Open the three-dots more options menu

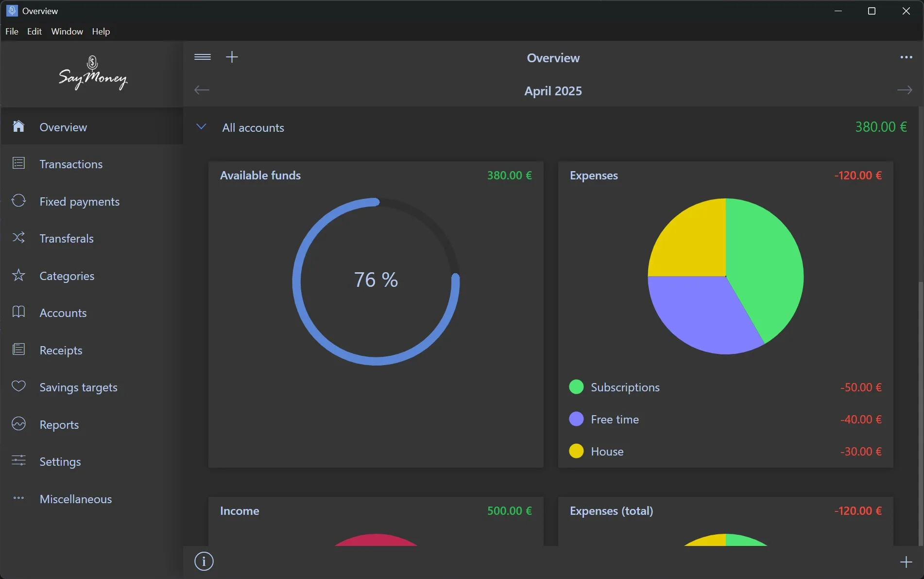click(906, 57)
